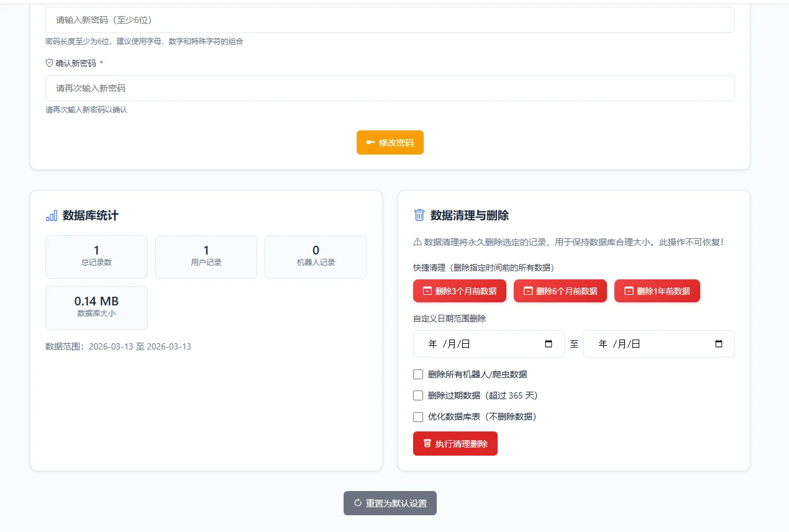789x532 pixels.
Task: Open the start date calendar picker
Action: tap(549, 344)
